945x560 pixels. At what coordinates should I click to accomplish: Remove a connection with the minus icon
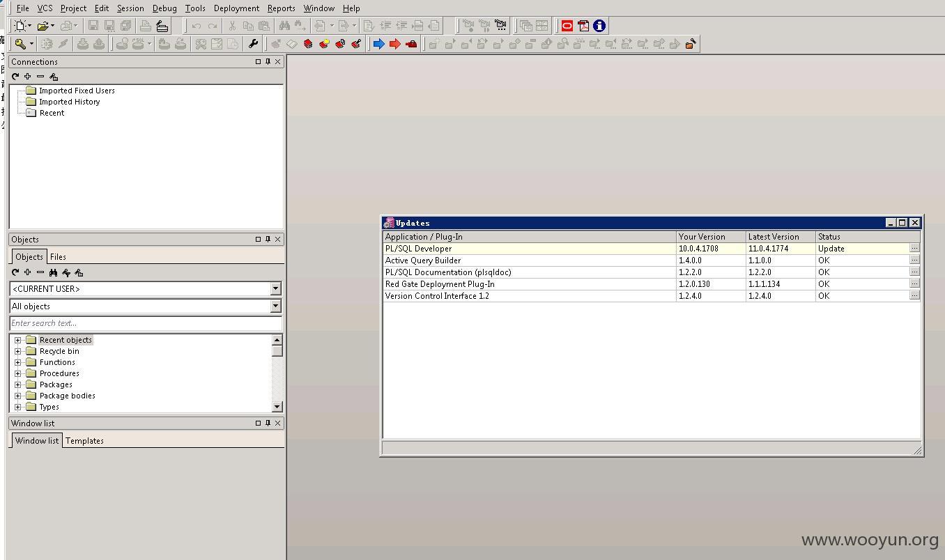[x=40, y=77]
